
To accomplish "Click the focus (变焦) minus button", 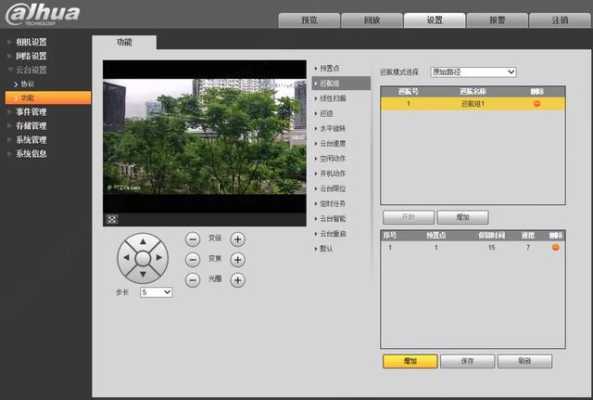I will (x=192, y=259).
